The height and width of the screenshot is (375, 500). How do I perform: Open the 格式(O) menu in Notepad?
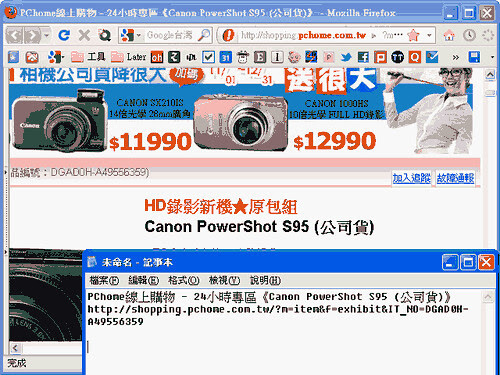click(184, 280)
